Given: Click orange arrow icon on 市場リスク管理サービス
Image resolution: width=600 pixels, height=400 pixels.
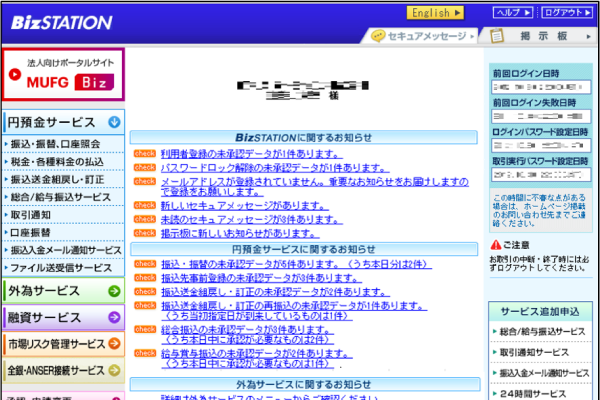Looking at the screenshot, I should tap(115, 344).
